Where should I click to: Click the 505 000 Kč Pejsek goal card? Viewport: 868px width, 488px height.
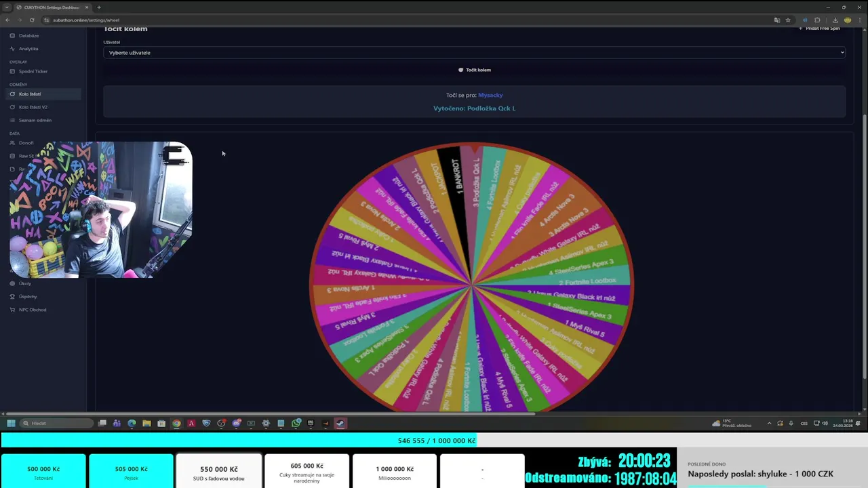[131, 471]
